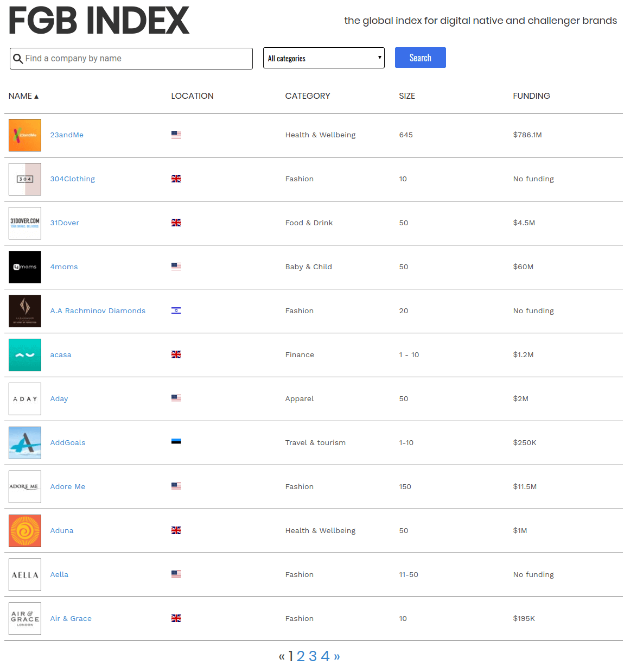Screen dimensions: 624x672
Task: Open the acasa company link
Action: [x=61, y=355]
